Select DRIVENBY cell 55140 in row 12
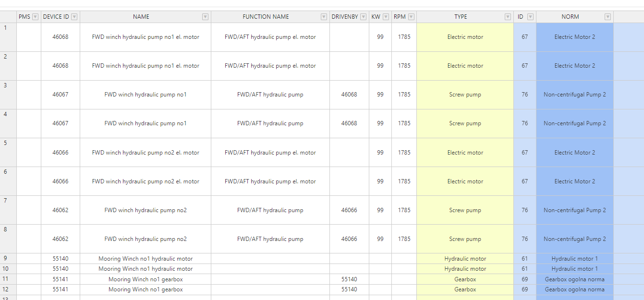 click(x=349, y=289)
